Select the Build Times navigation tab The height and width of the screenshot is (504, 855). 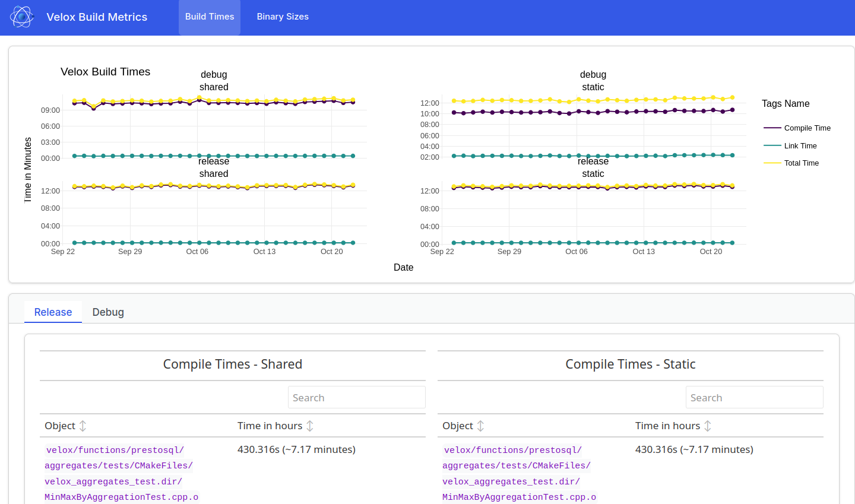209,17
